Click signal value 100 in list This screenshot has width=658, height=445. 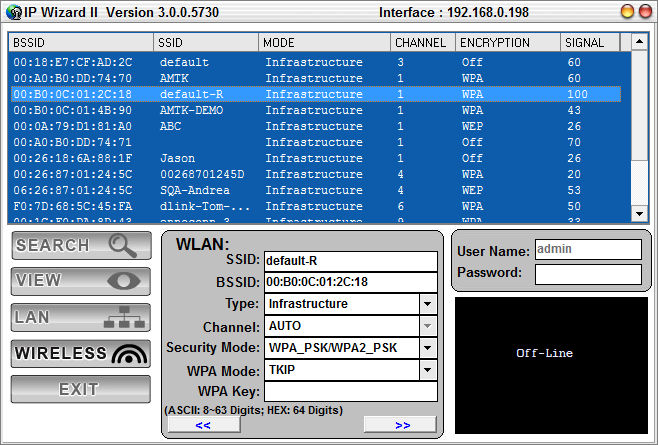(577, 94)
